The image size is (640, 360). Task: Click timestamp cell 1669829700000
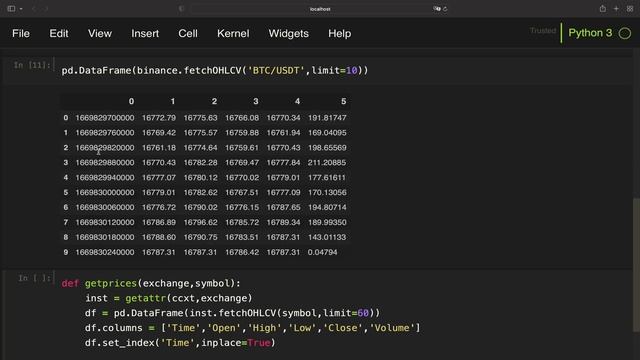(105, 118)
